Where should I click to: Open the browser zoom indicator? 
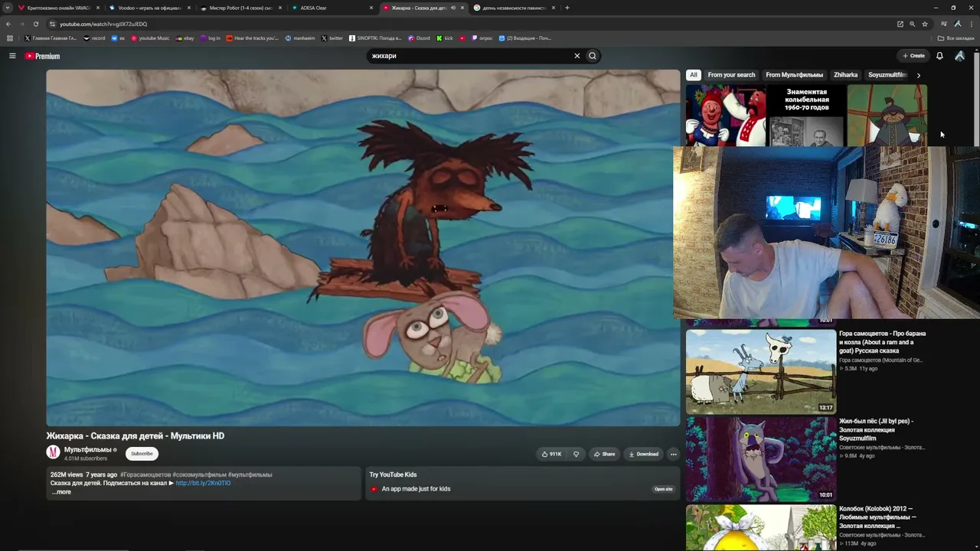click(912, 24)
